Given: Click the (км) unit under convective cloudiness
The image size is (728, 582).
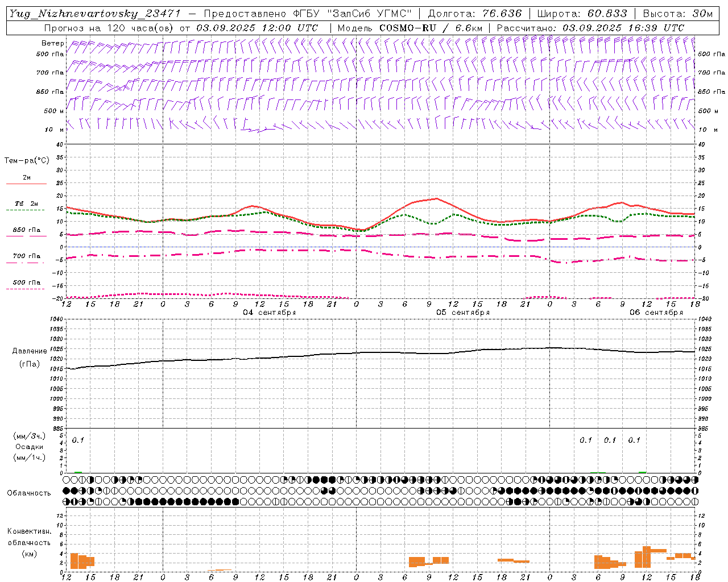Looking at the screenshot, I should coord(30,554).
